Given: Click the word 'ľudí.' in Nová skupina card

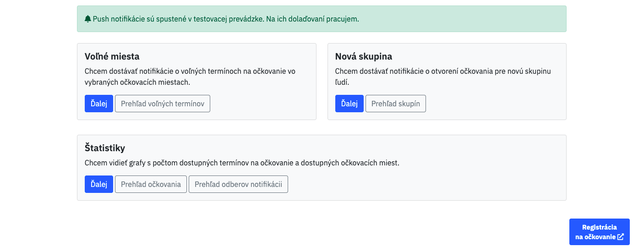Looking at the screenshot, I should pos(343,82).
